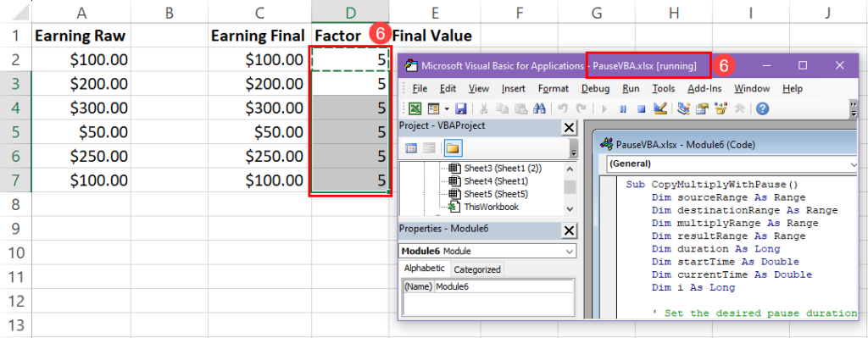Open Object Browser toolbar icon

pos(721,108)
